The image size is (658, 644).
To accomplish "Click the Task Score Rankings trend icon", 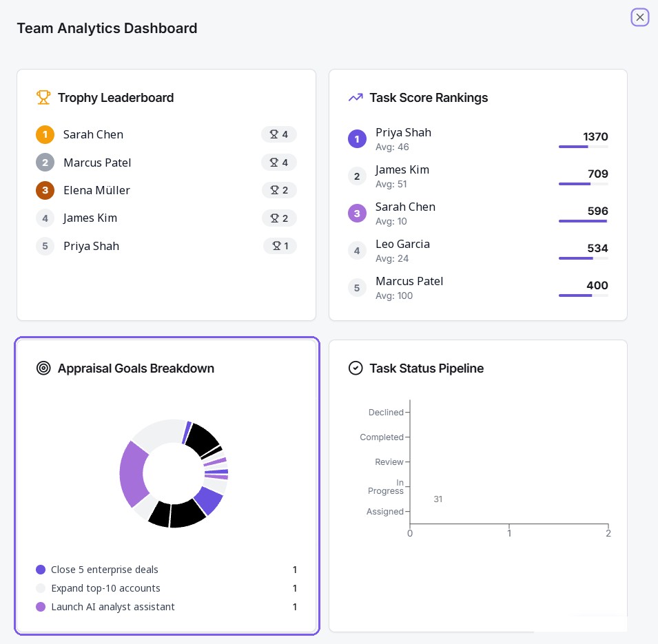I will 356,97.
